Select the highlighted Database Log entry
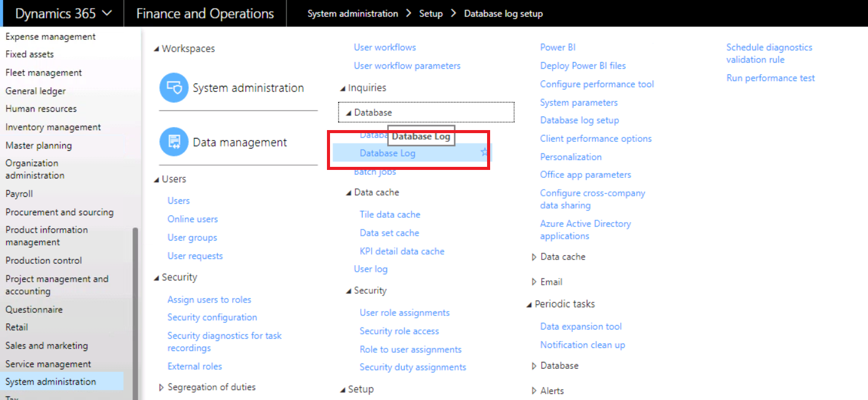Screen dimensions: 868x400 pyautogui.click(x=386, y=153)
